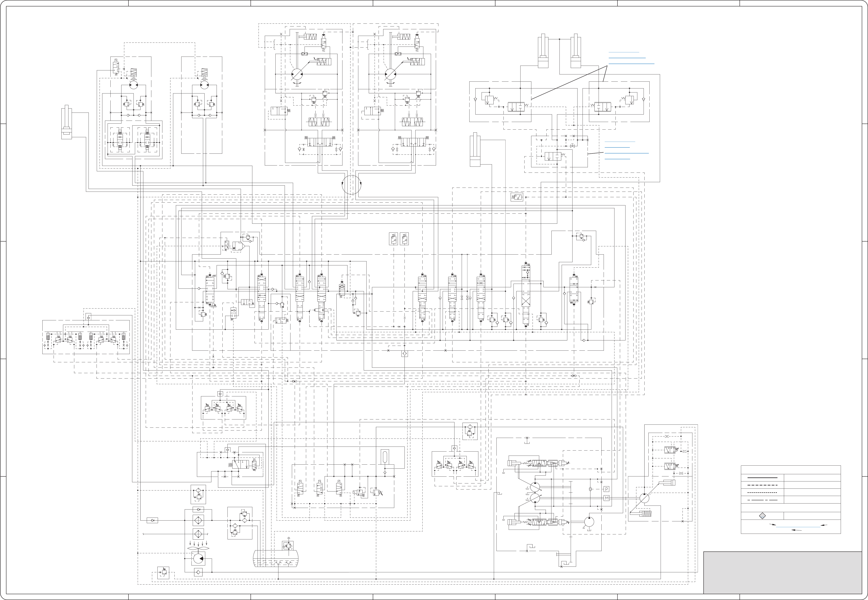Click the fan motor circle below the fan blades
The height and width of the screenshot is (600, 868).
(198, 559)
